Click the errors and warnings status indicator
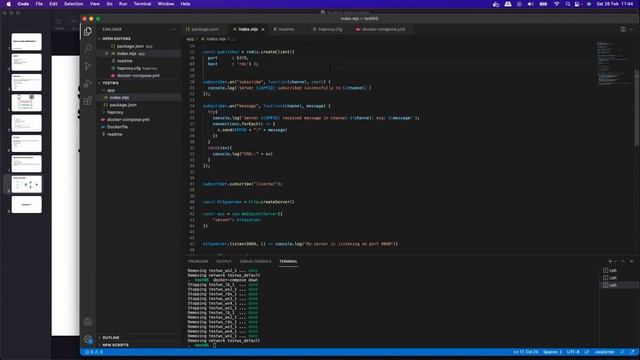This screenshot has height=360, width=640. (94, 352)
